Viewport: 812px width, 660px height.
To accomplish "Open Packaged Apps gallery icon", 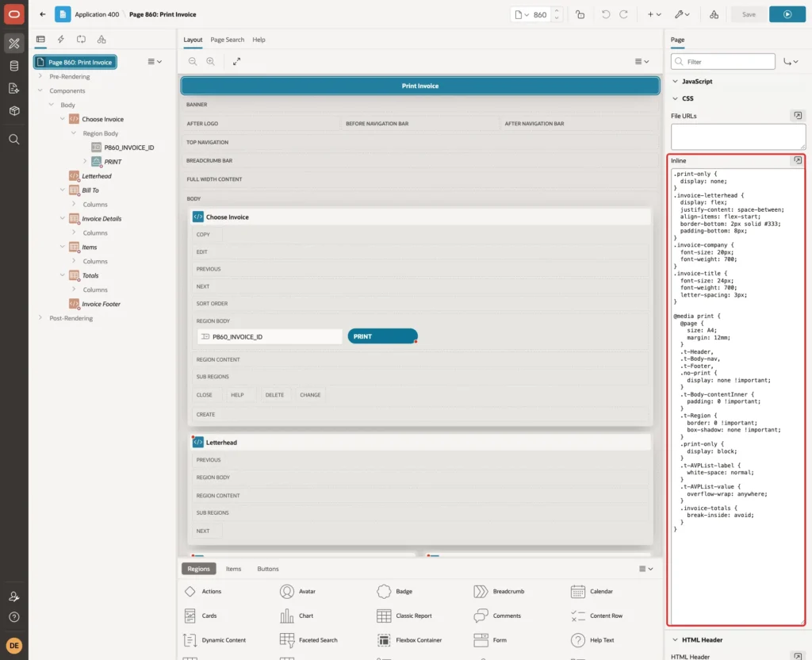I will [14, 111].
